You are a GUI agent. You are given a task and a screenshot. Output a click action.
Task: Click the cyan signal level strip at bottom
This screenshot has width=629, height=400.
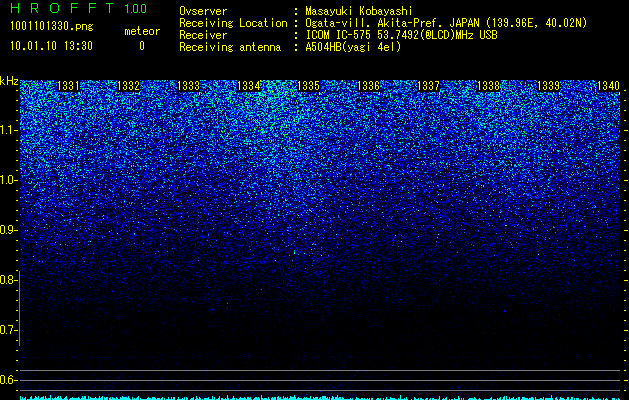320,398
